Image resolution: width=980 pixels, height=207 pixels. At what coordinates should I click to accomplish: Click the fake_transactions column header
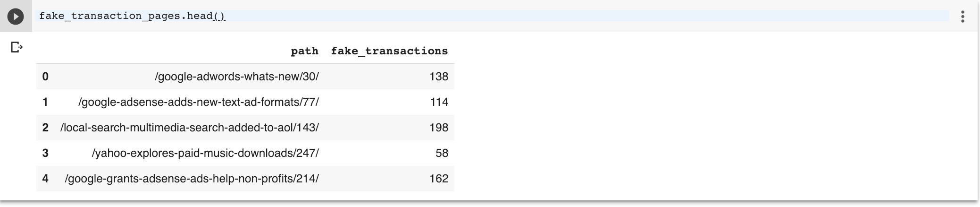click(389, 51)
